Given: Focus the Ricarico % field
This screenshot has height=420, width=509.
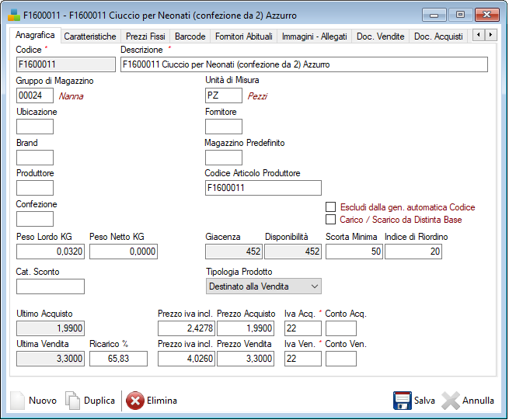Looking at the screenshot, I should coord(118,358).
